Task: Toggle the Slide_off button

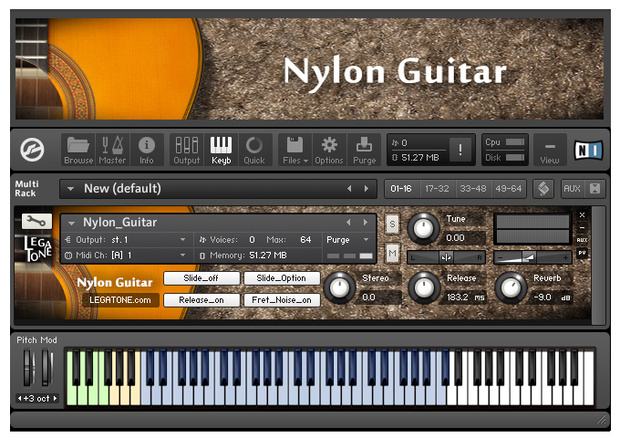Action: coord(201,278)
